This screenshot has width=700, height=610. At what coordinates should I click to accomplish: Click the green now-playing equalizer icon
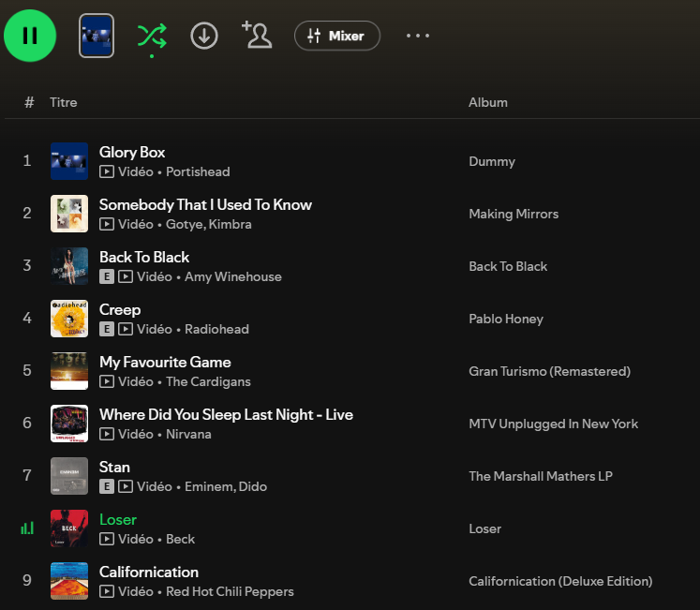tap(27, 528)
